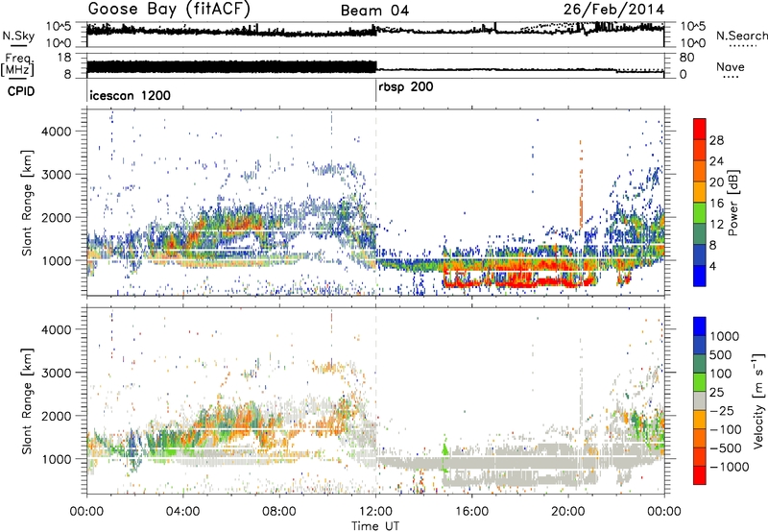Click the '1000' tick on Velocity scale
This screenshot has height=532, width=768.
click(x=725, y=336)
